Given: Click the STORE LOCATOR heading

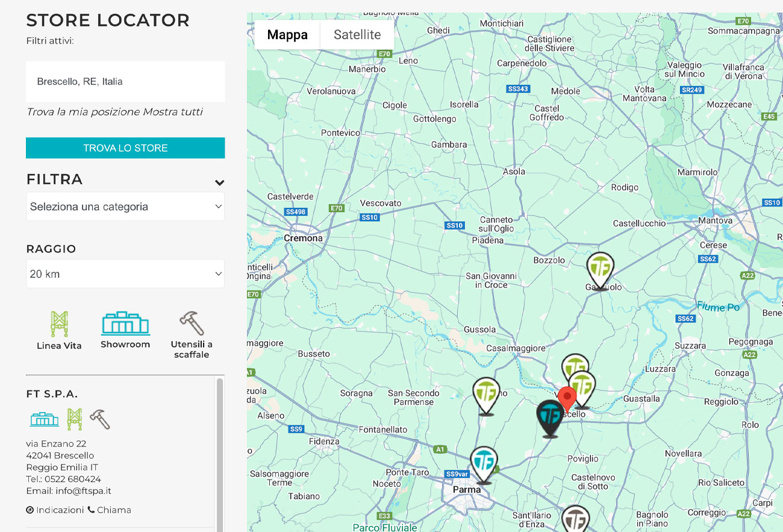Looking at the screenshot, I should (108, 20).
